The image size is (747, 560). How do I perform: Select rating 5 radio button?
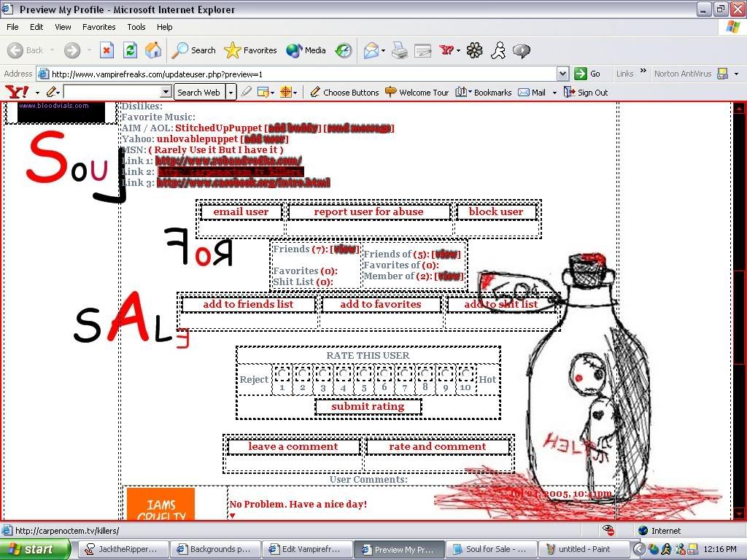(363, 373)
